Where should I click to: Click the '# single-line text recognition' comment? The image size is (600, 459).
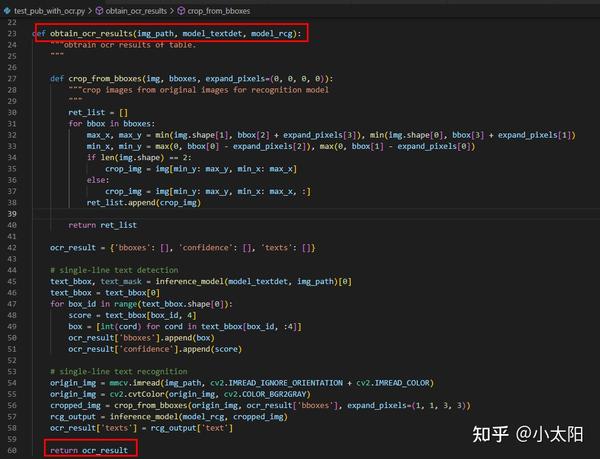point(119,372)
